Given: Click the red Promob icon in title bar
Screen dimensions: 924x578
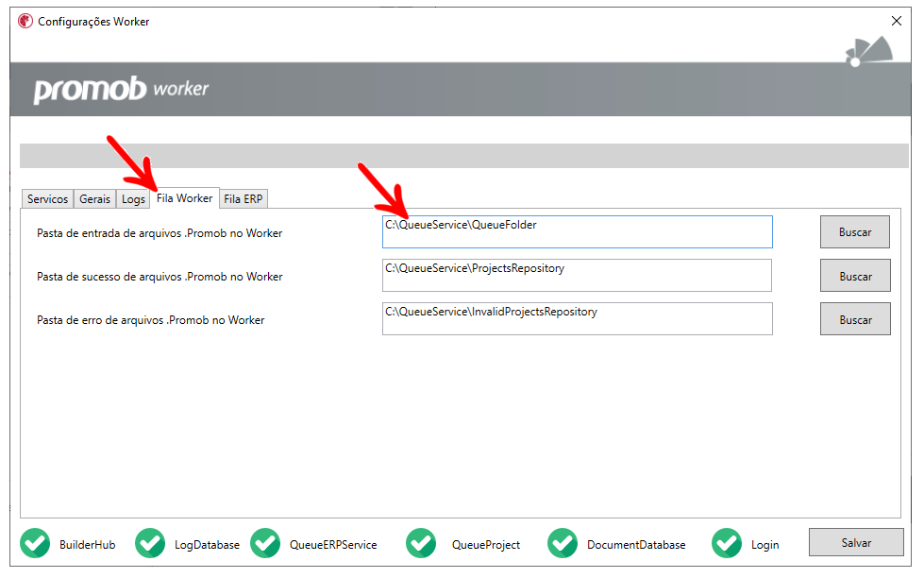Looking at the screenshot, I should pos(25,21).
